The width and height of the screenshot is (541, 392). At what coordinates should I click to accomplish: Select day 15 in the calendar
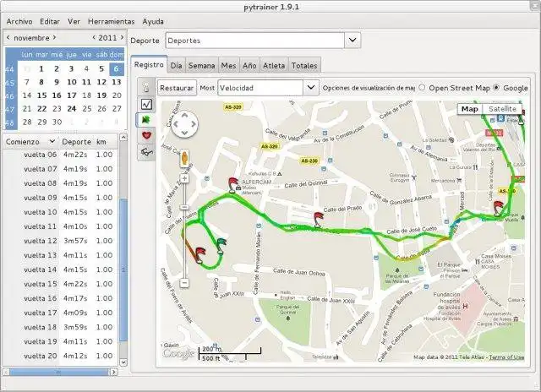pyautogui.click(x=41, y=95)
